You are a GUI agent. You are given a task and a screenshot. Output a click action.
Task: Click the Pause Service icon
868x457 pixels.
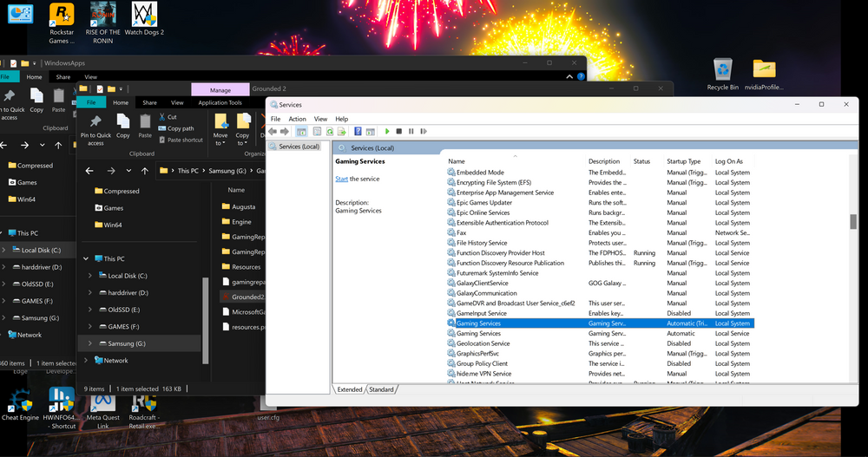[x=411, y=131]
